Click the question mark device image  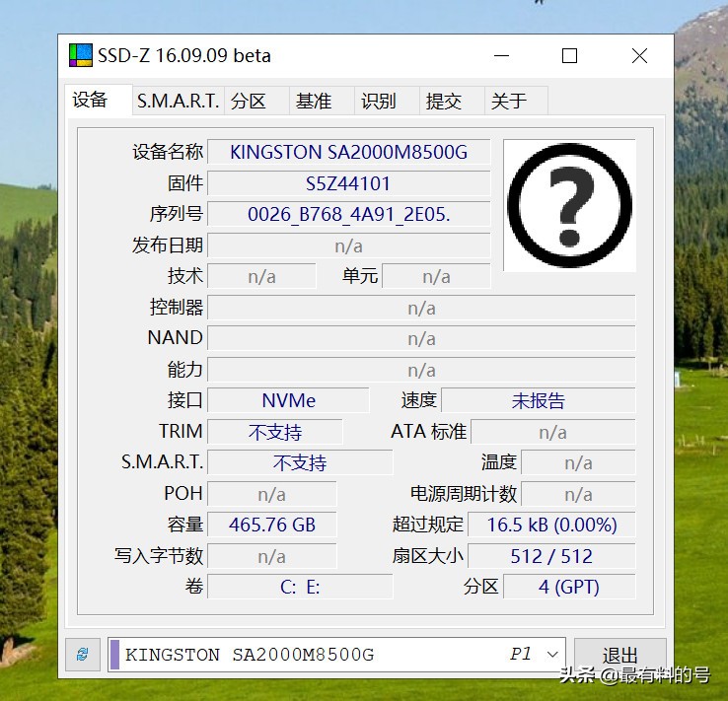pos(570,205)
